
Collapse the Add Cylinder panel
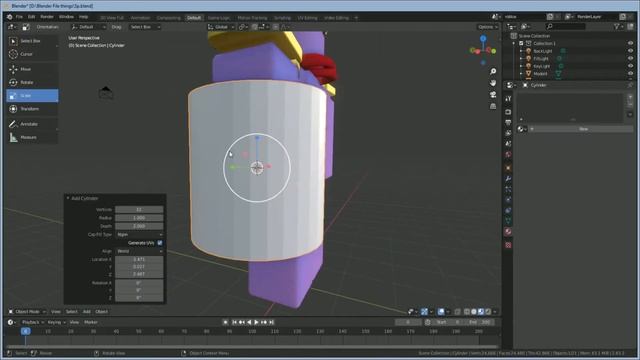coord(68,198)
